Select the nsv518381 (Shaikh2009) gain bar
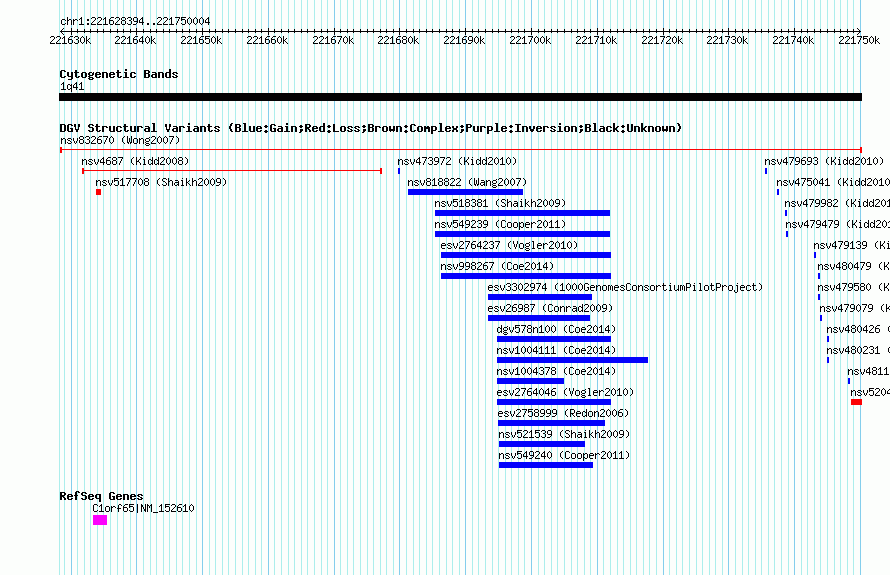890x575 pixels. [x=522, y=213]
